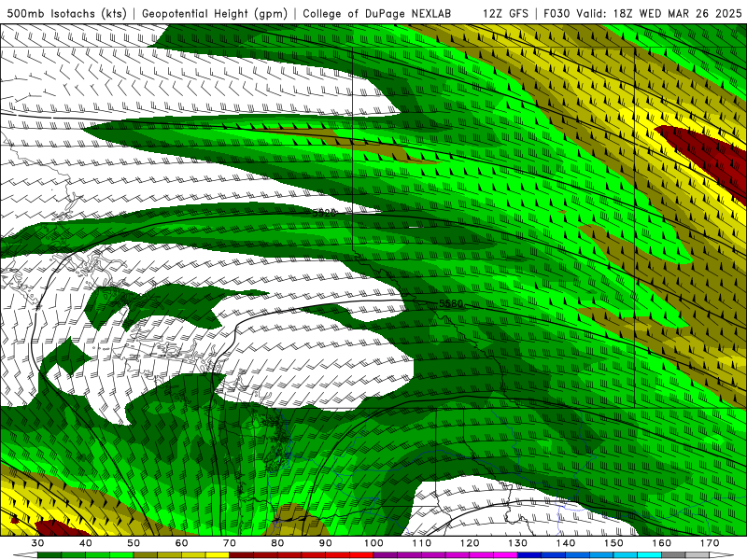Screen dimensions: 747x560
Task: Click the right arrow end of the colorbar
Action: click(723, 555)
